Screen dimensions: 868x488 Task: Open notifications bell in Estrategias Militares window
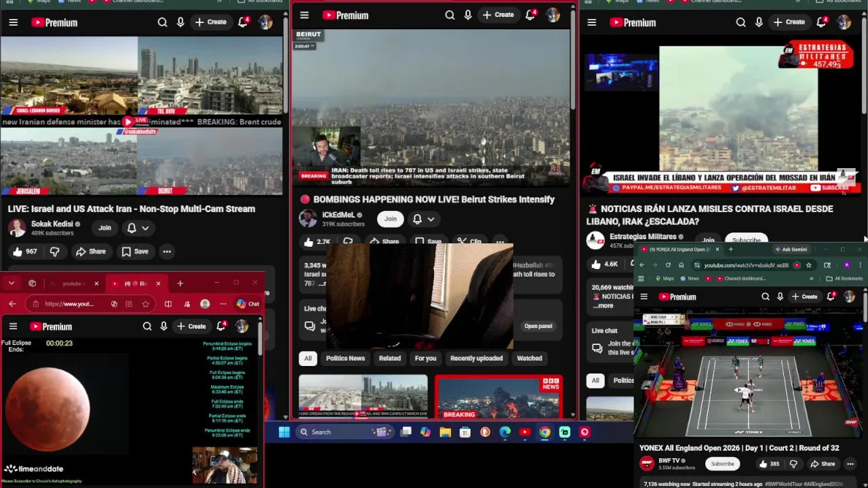[821, 22]
